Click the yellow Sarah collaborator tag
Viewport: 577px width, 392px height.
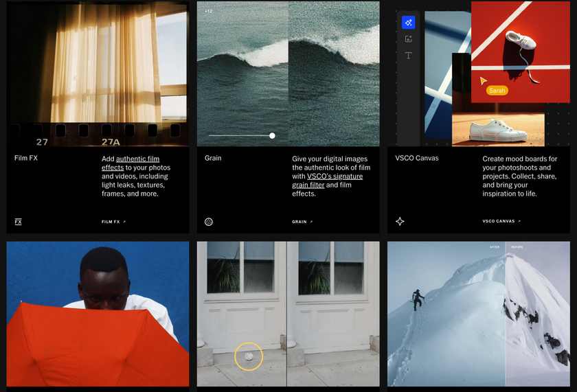pos(497,91)
